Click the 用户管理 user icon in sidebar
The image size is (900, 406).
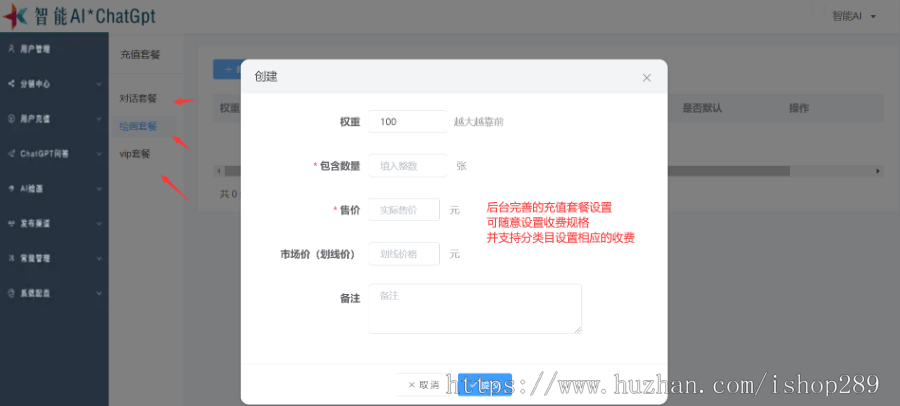click(x=11, y=49)
